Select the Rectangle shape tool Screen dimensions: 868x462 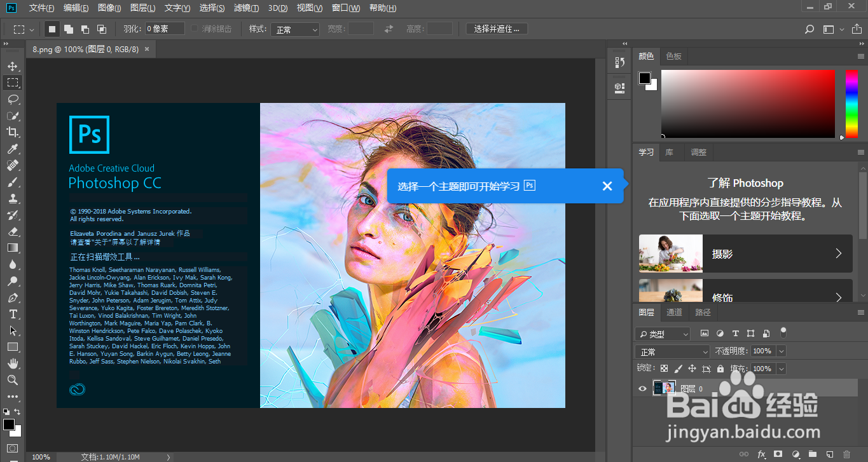[x=13, y=347]
